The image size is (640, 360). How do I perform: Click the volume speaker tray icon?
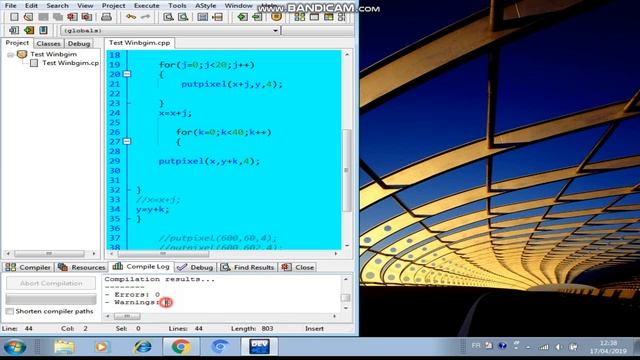pos(559,347)
